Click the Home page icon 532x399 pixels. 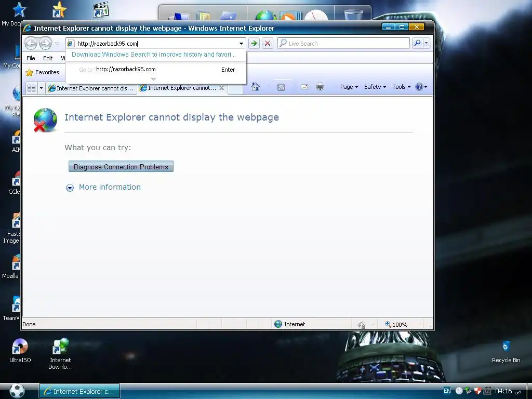256,87
